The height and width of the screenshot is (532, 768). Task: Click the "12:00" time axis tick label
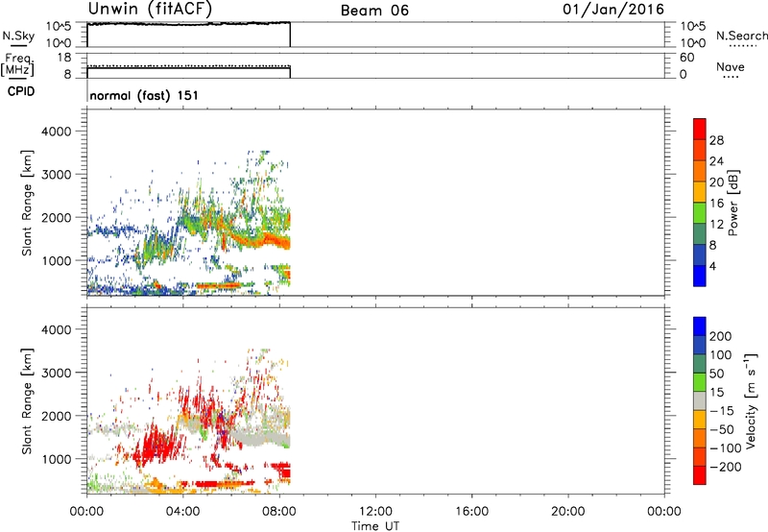pyautogui.click(x=375, y=512)
